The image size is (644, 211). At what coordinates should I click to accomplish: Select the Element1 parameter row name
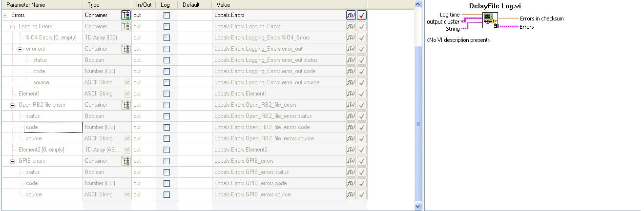(x=29, y=94)
